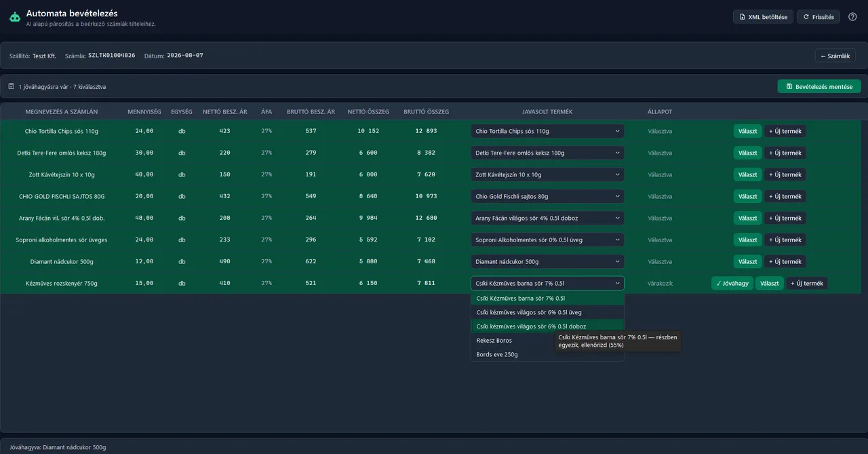868x454 pixels.
Task: Click quantity 48,00 in Arany Fácán row
Action: 144,218
